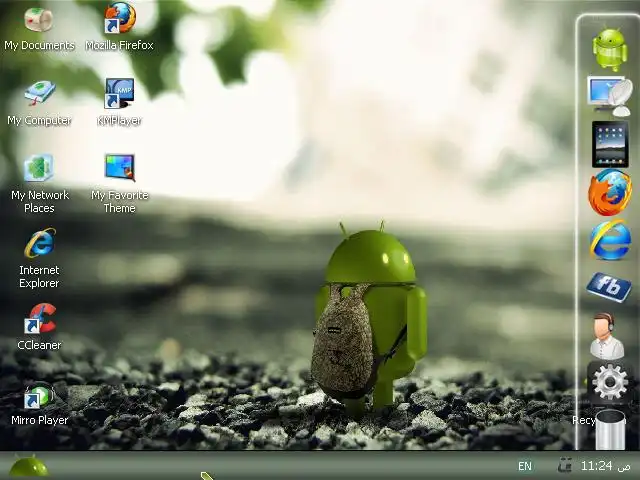Screen dimensions: 640x480
Task: Click the system tray phone icon
Action: 565,465
